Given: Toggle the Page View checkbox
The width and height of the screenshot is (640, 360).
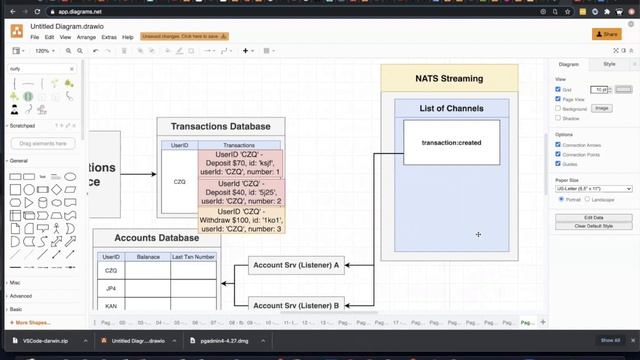Looking at the screenshot, I should tap(558, 99).
